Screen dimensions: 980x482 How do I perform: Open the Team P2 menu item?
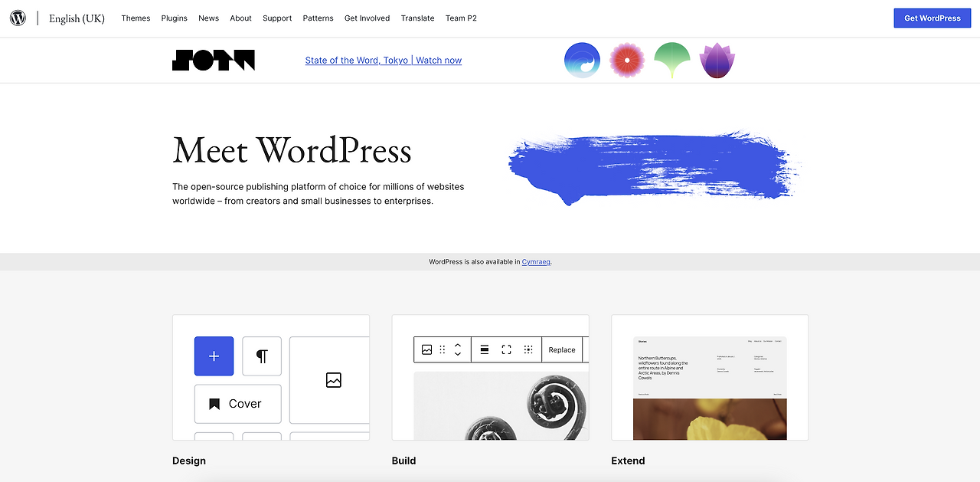[x=461, y=18]
